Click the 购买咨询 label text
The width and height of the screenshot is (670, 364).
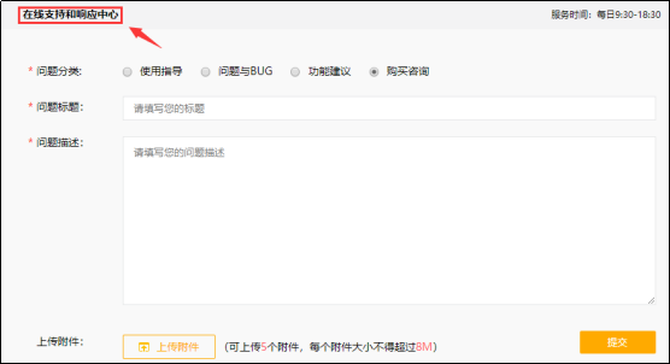(x=408, y=71)
